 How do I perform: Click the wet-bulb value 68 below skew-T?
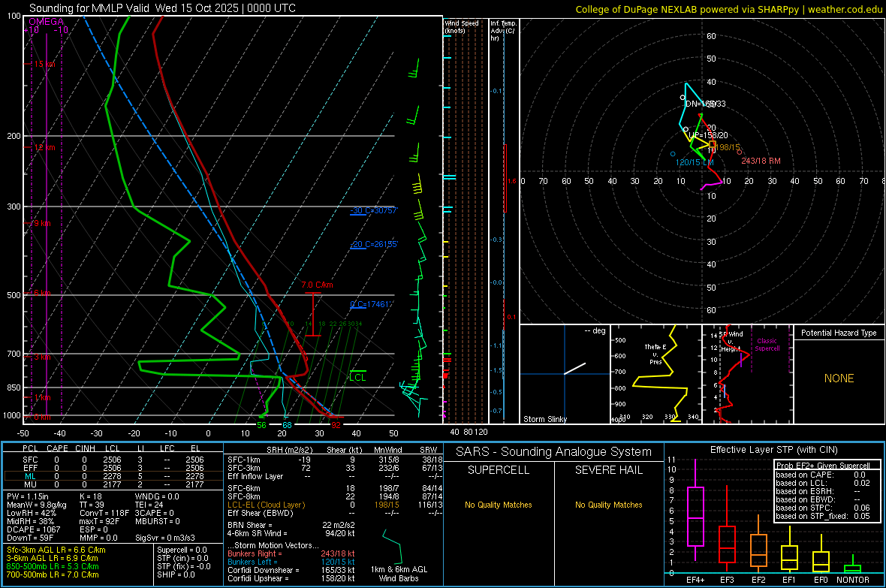click(x=287, y=425)
